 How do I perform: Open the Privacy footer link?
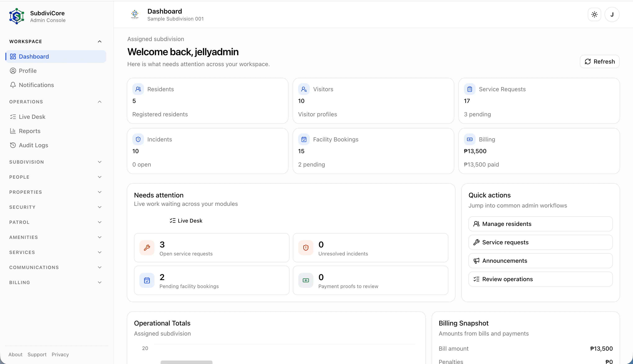[x=60, y=355]
